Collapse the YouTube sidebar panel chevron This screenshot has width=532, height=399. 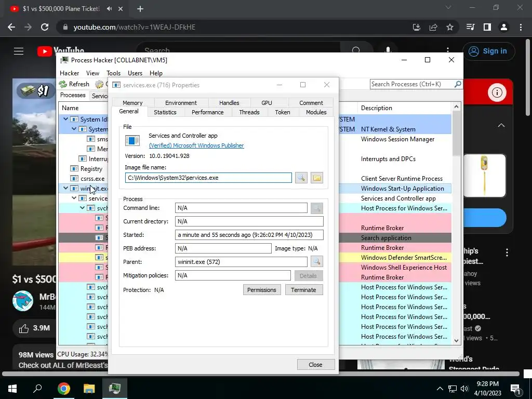point(501,126)
